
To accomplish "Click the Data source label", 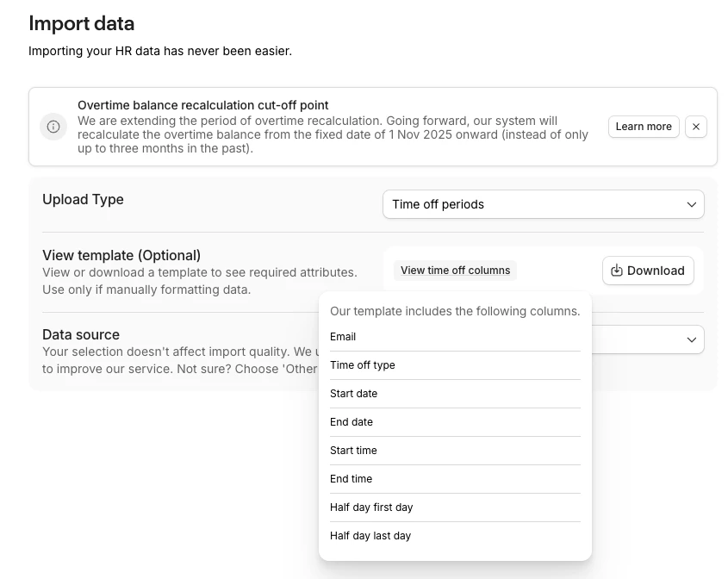I will click(81, 334).
